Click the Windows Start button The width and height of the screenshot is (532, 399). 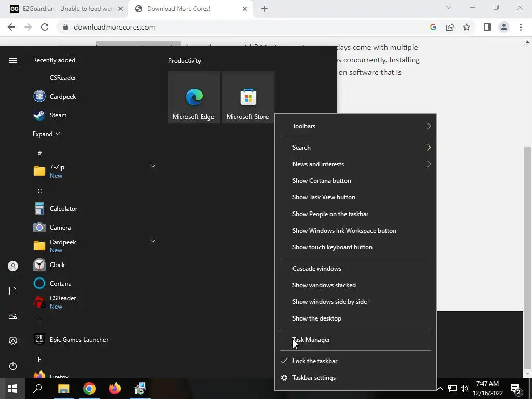(12, 389)
